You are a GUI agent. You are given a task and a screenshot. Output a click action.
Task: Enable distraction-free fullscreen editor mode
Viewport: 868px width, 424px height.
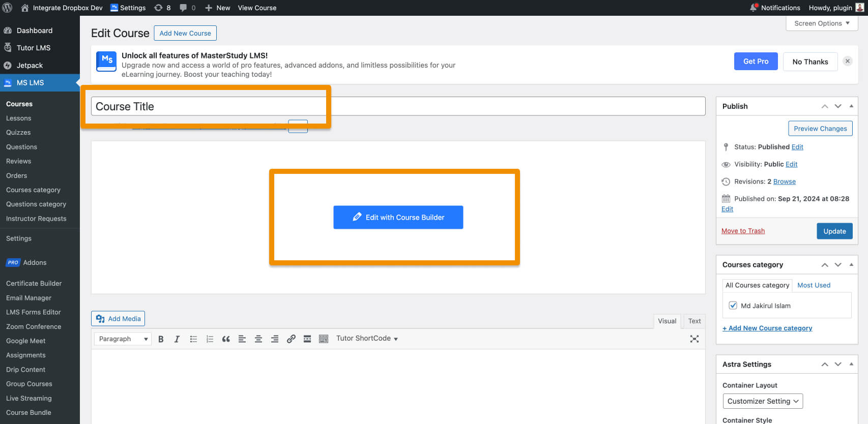(x=695, y=339)
